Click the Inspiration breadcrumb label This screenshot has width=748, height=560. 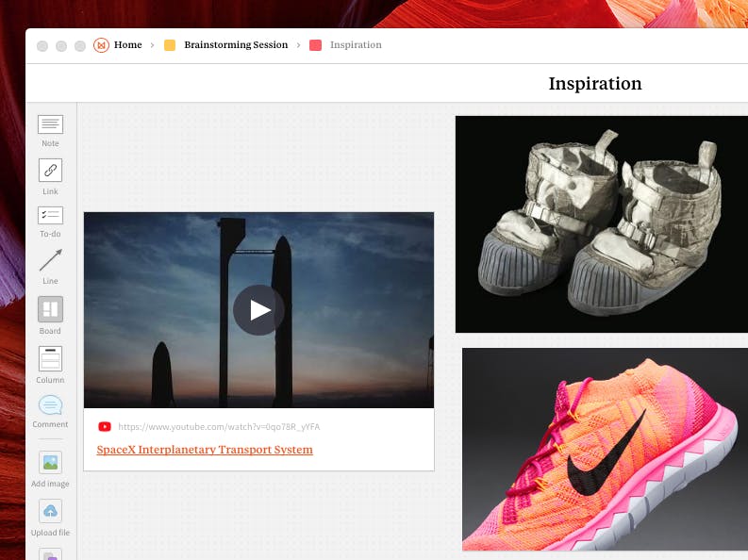coord(356,45)
